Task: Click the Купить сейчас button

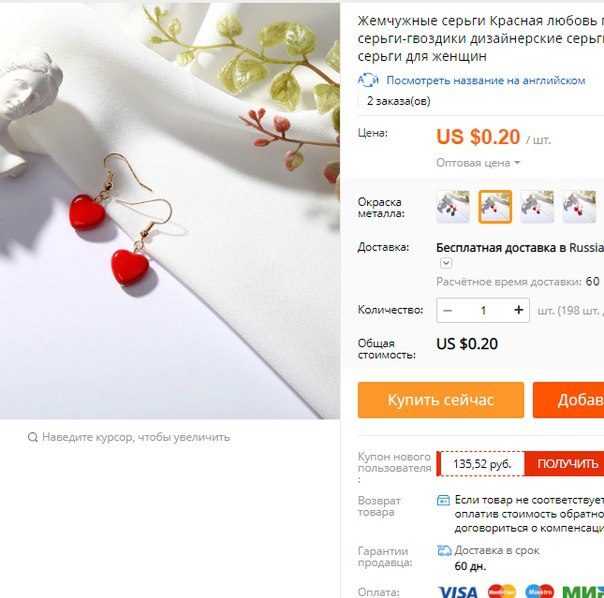Action: 441,400
